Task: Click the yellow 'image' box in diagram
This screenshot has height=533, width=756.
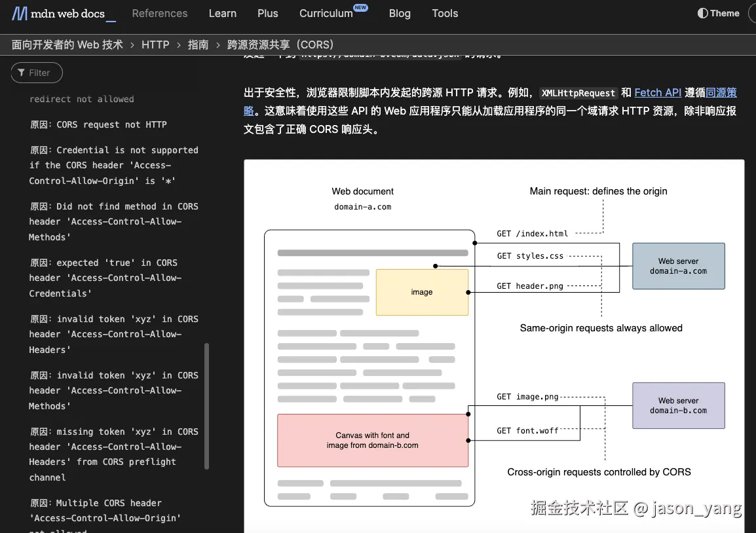Action: (x=422, y=292)
